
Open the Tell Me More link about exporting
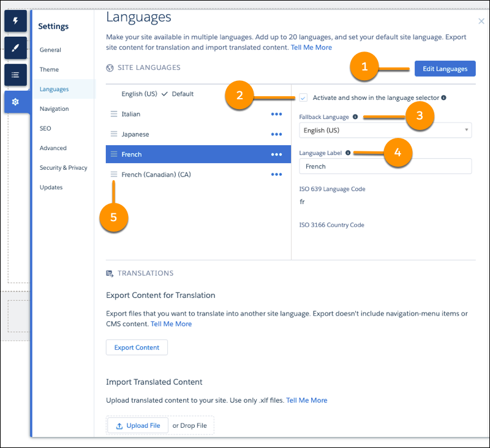(x=171, y=324)
